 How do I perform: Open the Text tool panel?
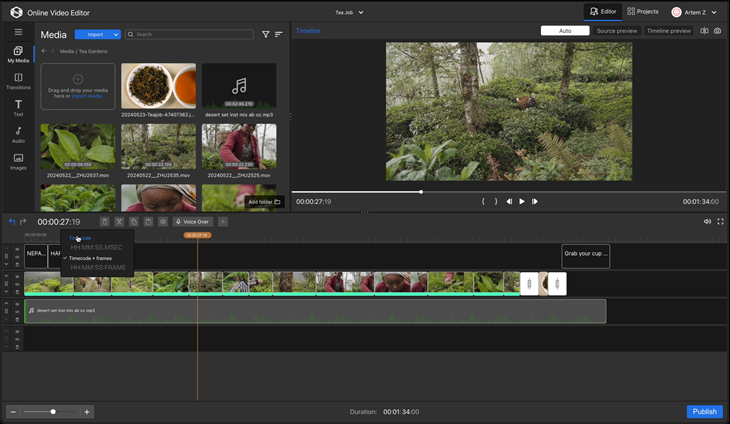[18, 107]
